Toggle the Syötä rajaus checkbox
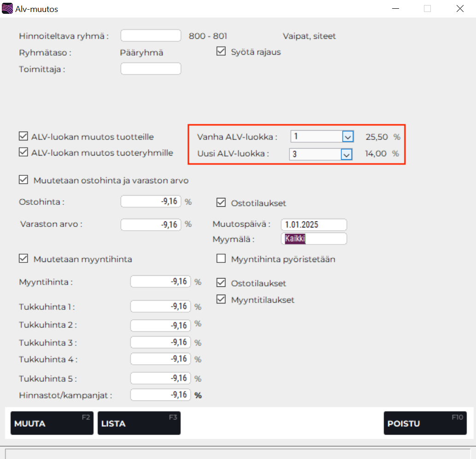476x459 pixels. 221,52
